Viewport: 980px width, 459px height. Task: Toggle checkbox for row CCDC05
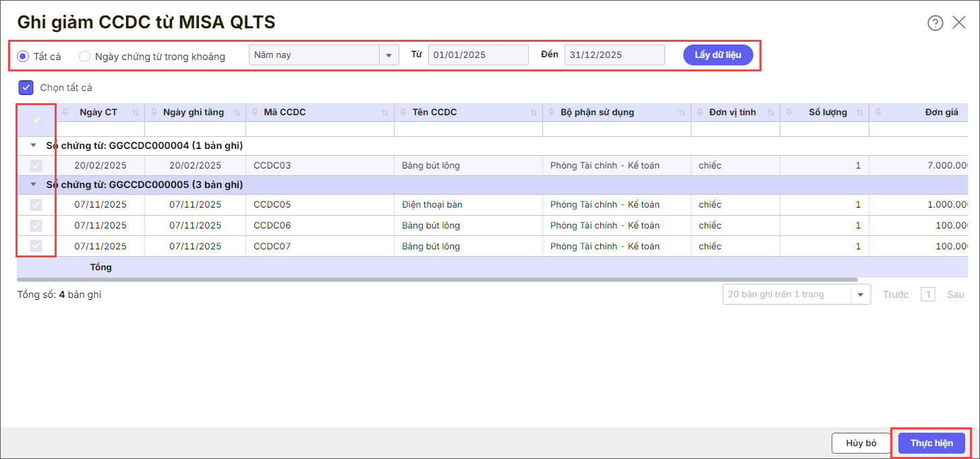(36, 205)
